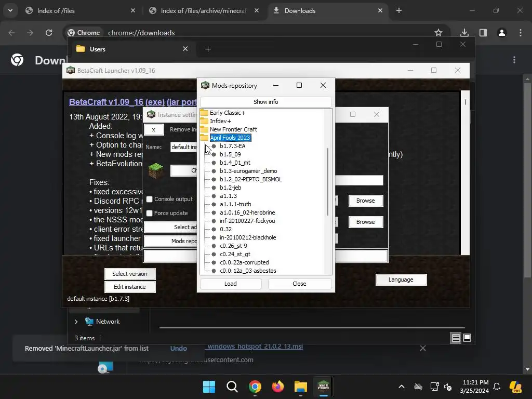532x399 pixels.
Task: Toggle the Console output checkbox
Action: (x=149, y=199)
